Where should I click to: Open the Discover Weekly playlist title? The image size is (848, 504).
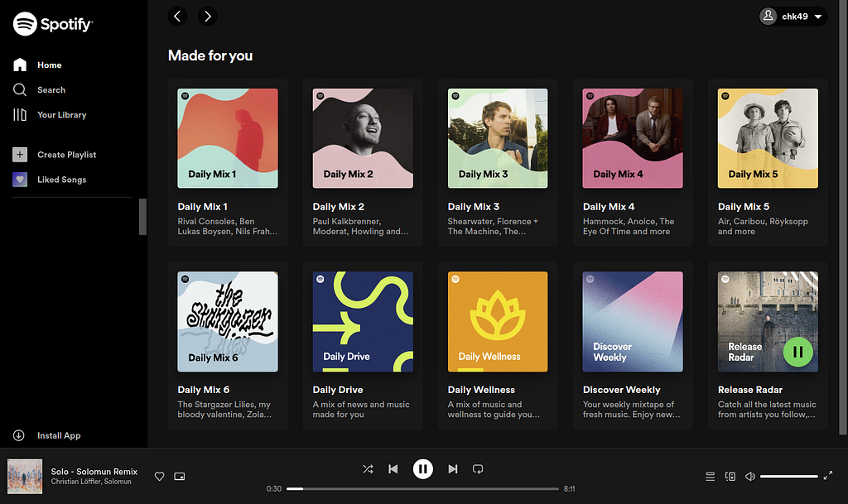pos(621,390)
